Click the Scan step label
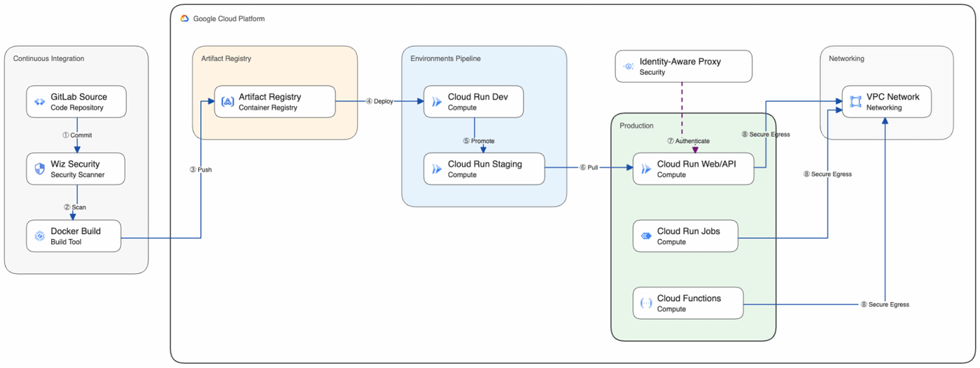The image size is (980, 368). point(75,207)
